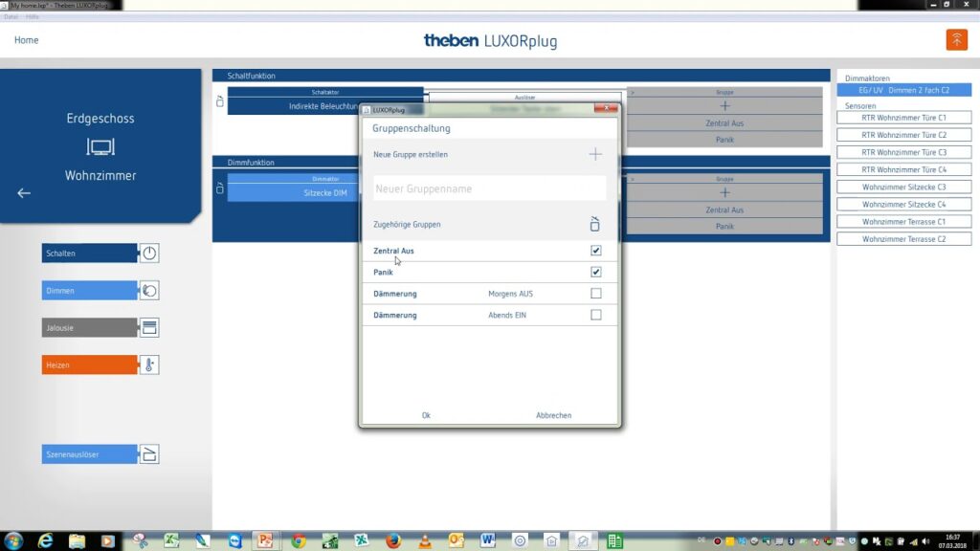Click the taskbar clock showing 16:37
This screenshot has width=980, height=551.
(952, 541)
